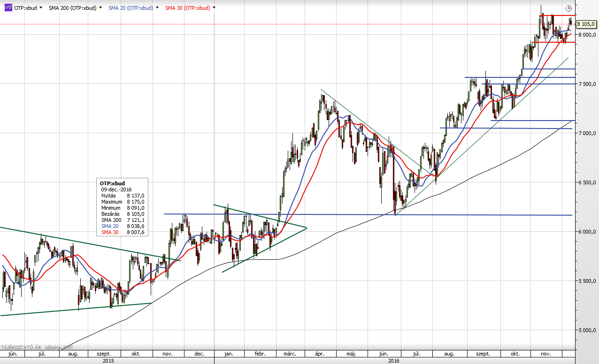The height and width of the screenshot is (364, 599).
Task: Click the 7 000,0 price axis label
Action: 587,133
